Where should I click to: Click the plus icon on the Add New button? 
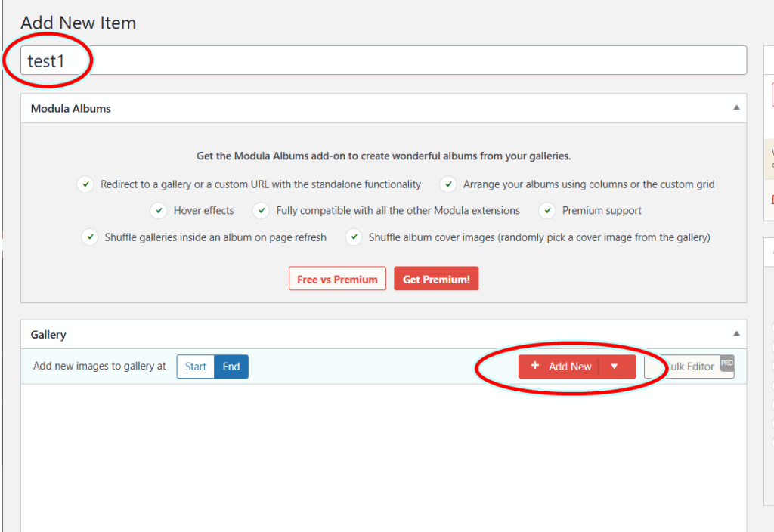point(535,367)
